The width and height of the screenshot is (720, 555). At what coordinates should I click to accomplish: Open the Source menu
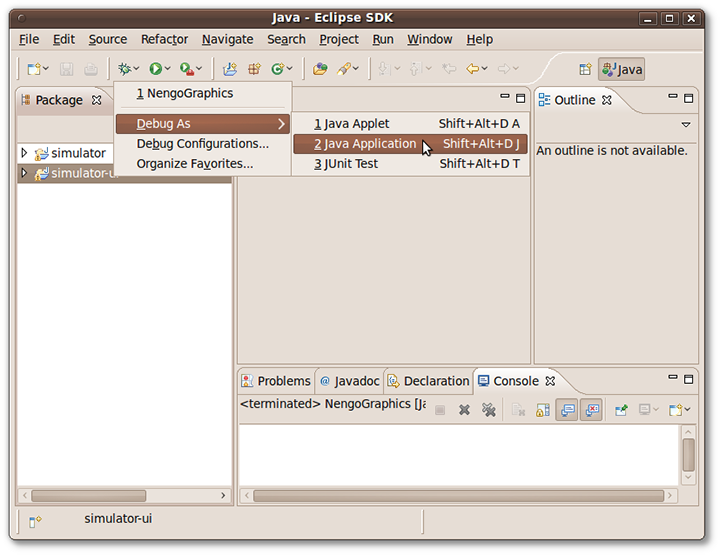(108, 39)
